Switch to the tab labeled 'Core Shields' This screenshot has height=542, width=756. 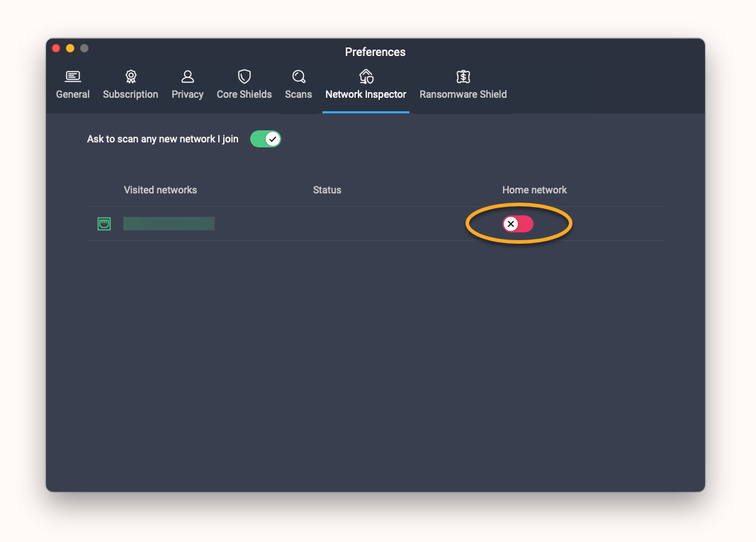pos(244,94)
